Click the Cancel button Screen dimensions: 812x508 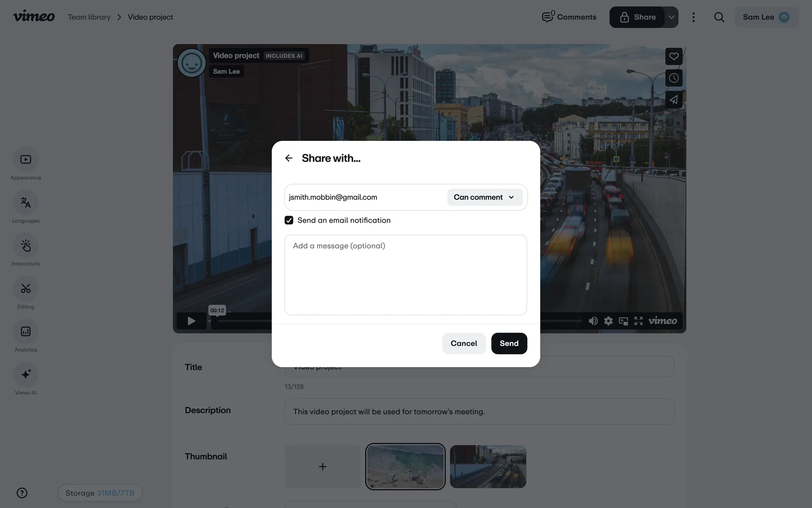[x=464, y=343]
